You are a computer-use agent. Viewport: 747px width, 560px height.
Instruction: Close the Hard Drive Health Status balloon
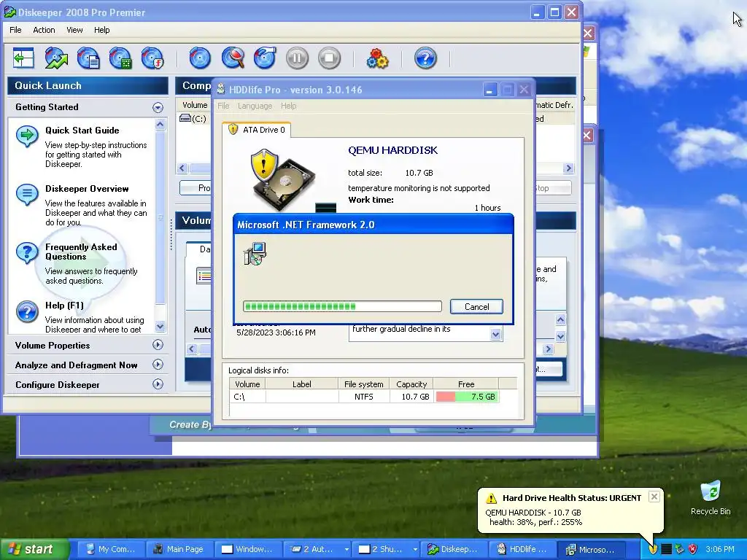pos(654,497)
